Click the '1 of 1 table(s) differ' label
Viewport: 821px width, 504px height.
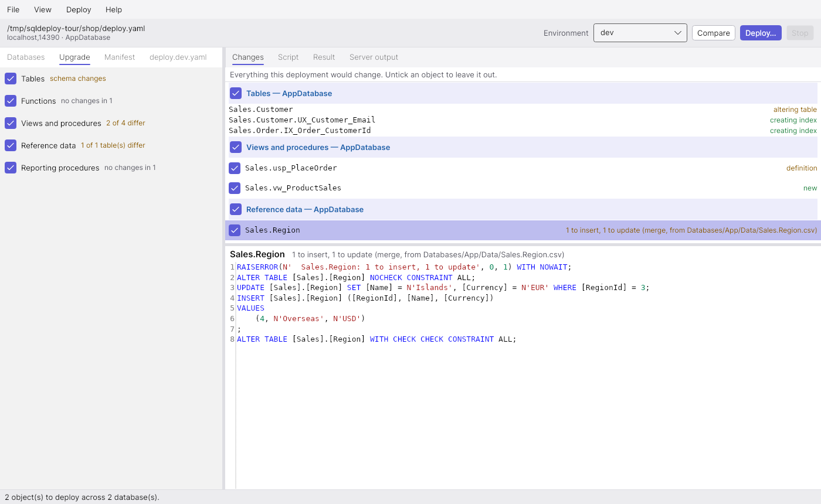[113, 145]
